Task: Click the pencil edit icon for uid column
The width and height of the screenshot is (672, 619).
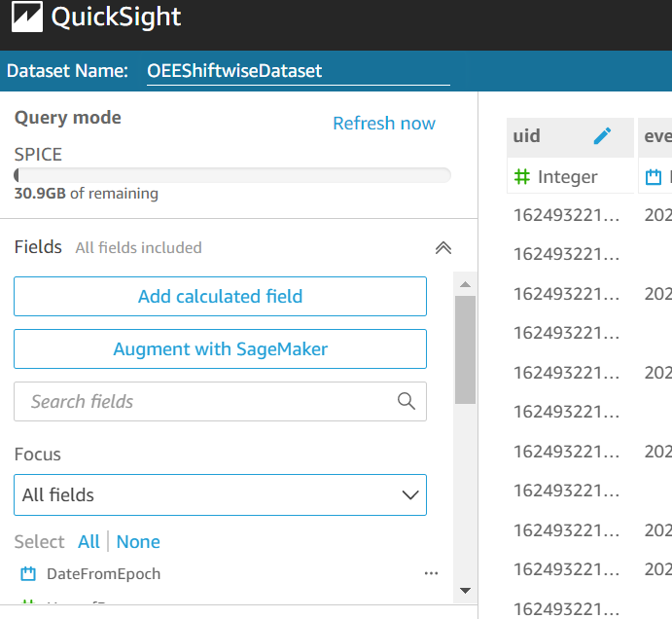Action: click(602, 136)
